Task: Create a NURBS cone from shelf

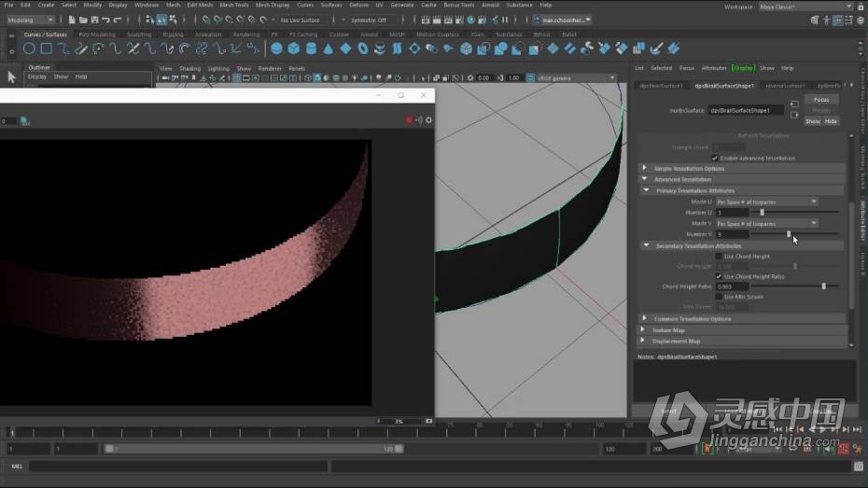Action: point(329,49)
